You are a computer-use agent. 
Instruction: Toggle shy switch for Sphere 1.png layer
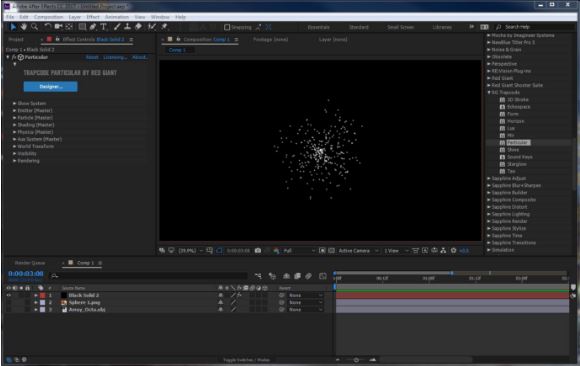tap(220, 302)
